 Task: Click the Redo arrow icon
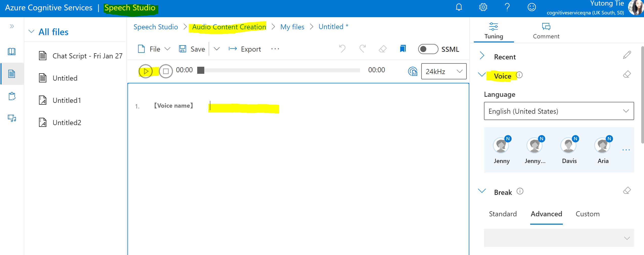[x=363, y=49]
